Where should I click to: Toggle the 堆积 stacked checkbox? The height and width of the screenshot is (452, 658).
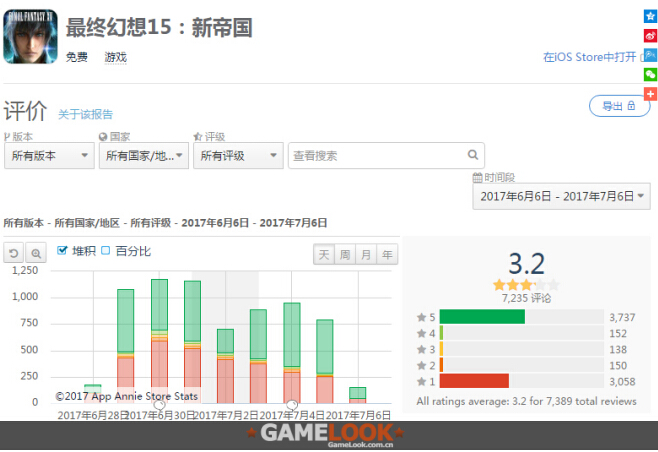click(x=62, y=251)
